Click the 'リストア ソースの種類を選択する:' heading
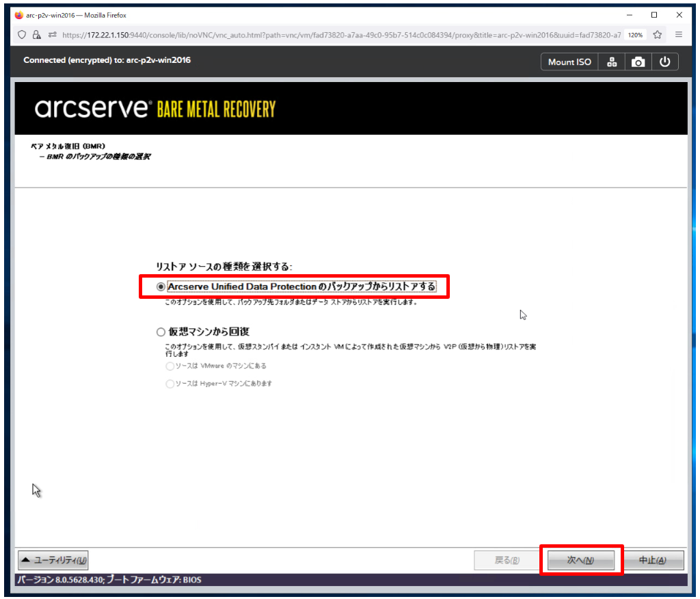The image size is (700, 599). click(x=224, y=267)
